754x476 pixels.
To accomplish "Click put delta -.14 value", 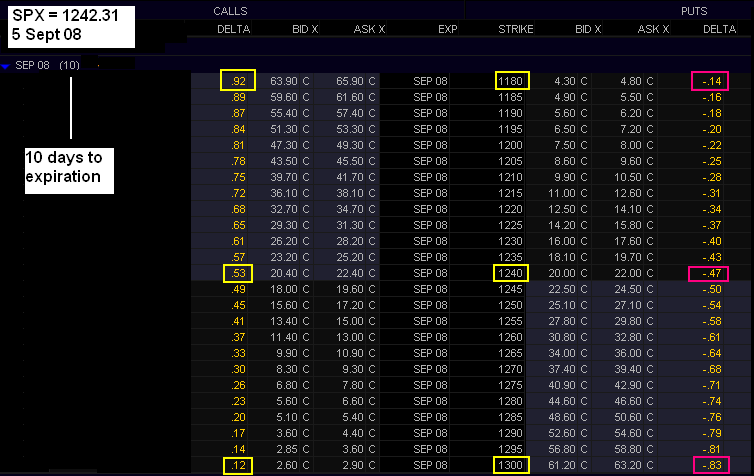I will (x=712, y=81).
